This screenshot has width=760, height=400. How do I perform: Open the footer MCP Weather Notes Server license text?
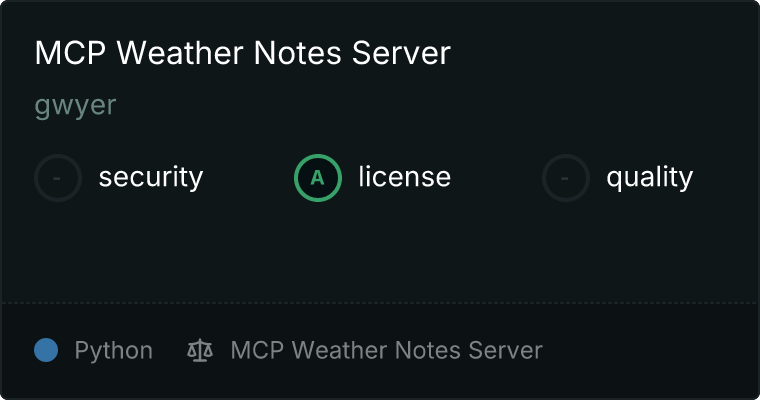pos(386,351)
